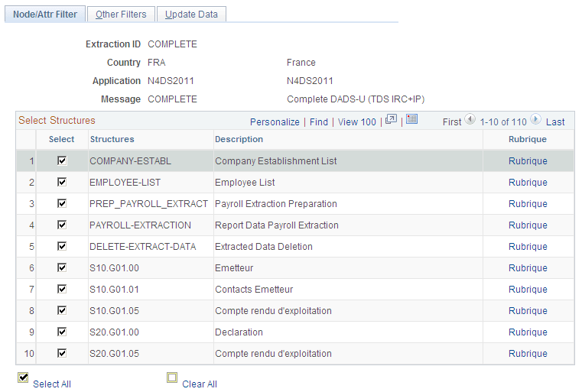Viewport: 582px width, 392px height.
Task: Uncheck S10.G01.01 select box
Action: [62, 289]
